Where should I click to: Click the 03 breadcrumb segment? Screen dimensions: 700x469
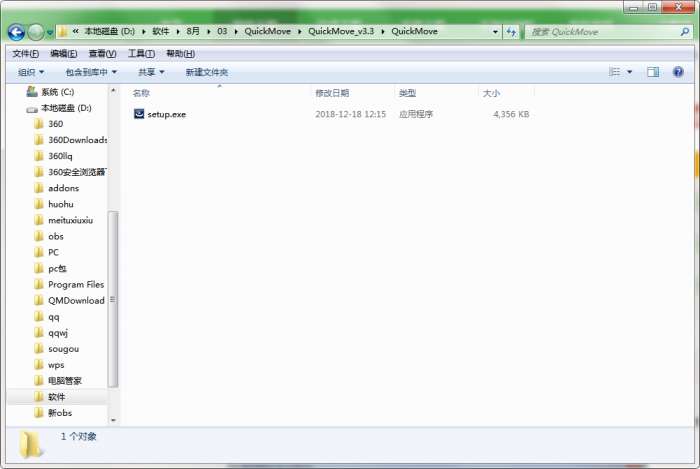tap(222, 31)
